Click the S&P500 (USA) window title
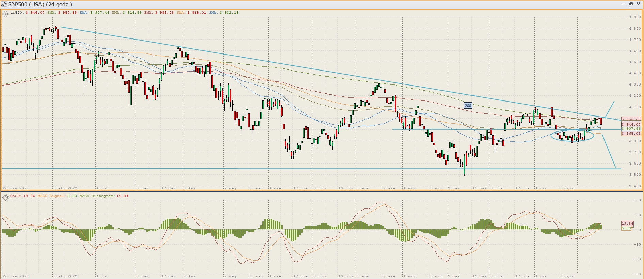This screenshot has width=644, height=279. pos(40,4)
